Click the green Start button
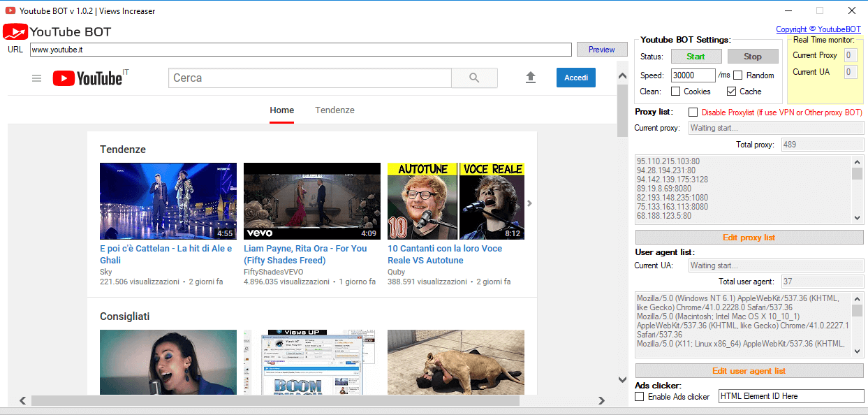Screen dimensions: 868x415 (696, 57)
